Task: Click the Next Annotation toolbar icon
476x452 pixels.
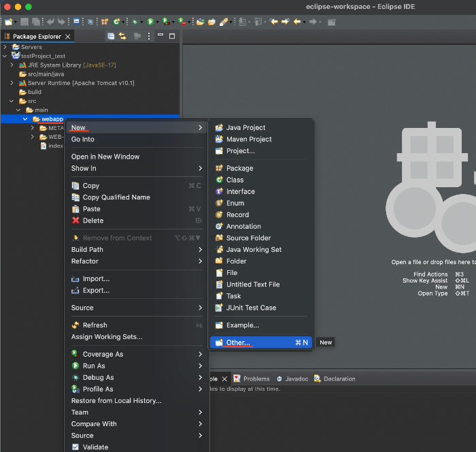Action: click(243, 22)
